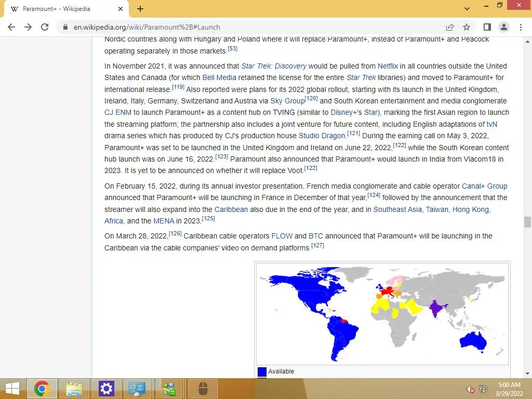Open the taskbar clock showing 5:00 AM
The image size is (532, 399).
[509, 389]
